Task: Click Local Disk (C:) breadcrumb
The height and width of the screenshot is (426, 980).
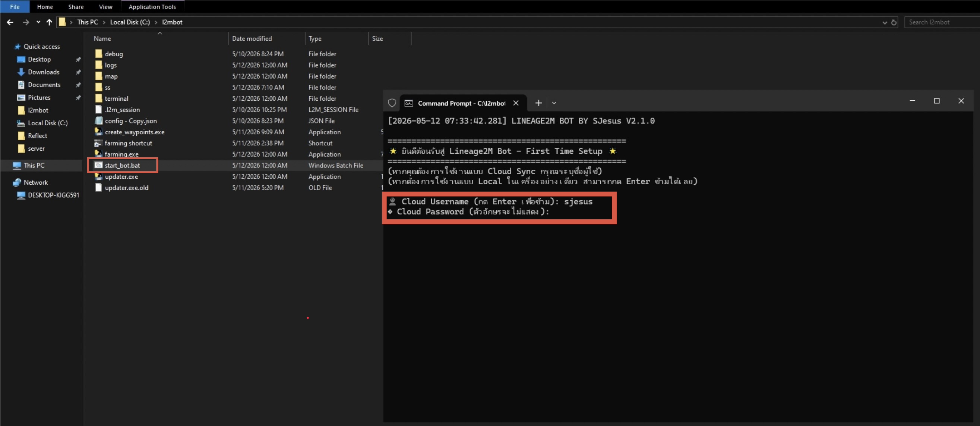Action: click(130, 22)
